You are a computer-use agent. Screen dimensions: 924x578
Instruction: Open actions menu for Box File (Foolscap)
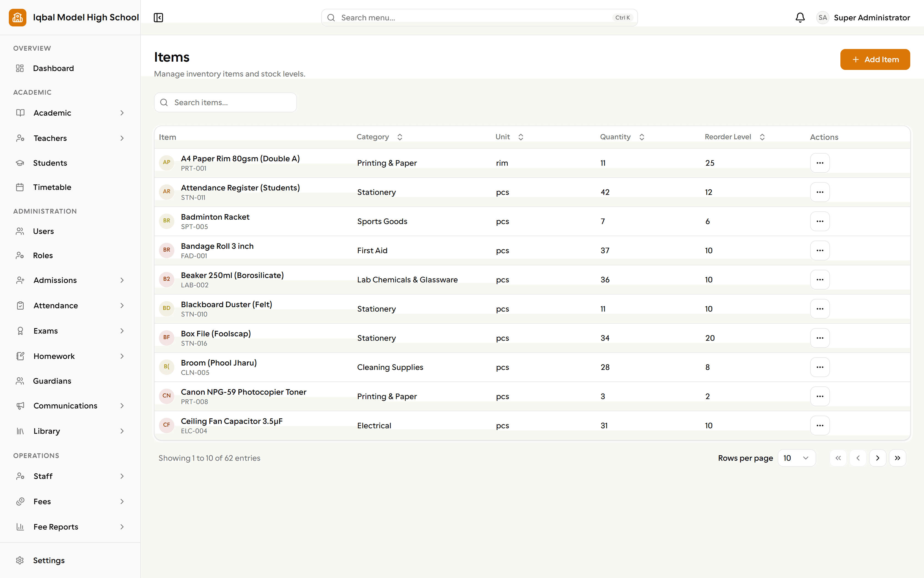pos(820,338)
